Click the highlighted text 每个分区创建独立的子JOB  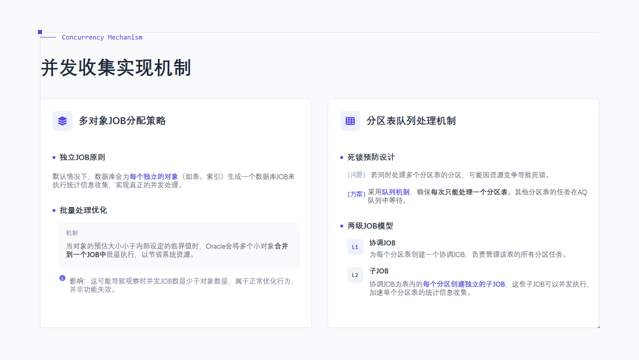pyautogui.click(x=464, y=284)
